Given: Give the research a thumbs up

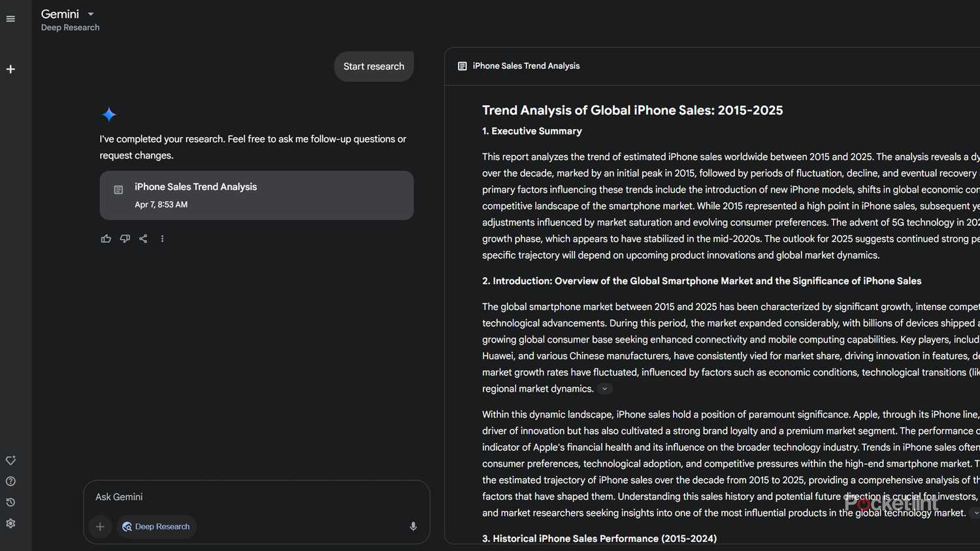Looking at the screenshot, I should [106, 238].
